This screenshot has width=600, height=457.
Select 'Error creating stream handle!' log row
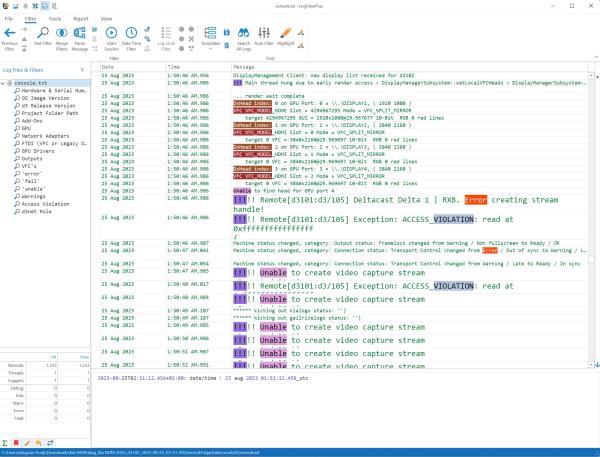click(344, 204)
